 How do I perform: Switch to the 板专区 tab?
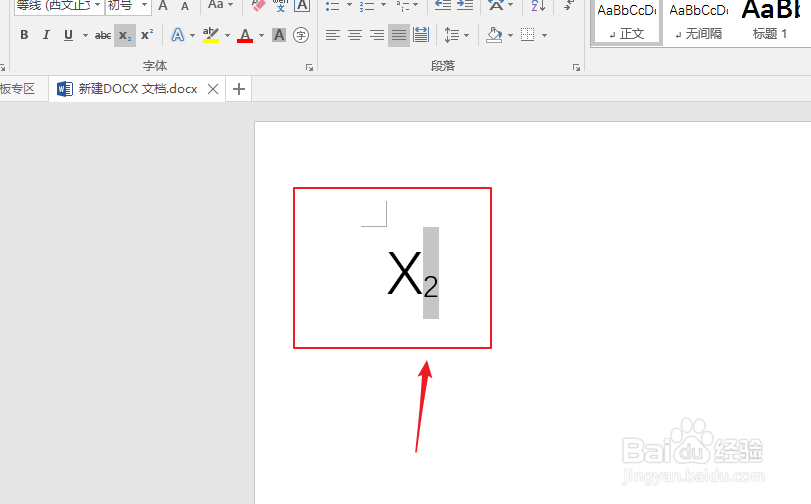coord(18,89)
